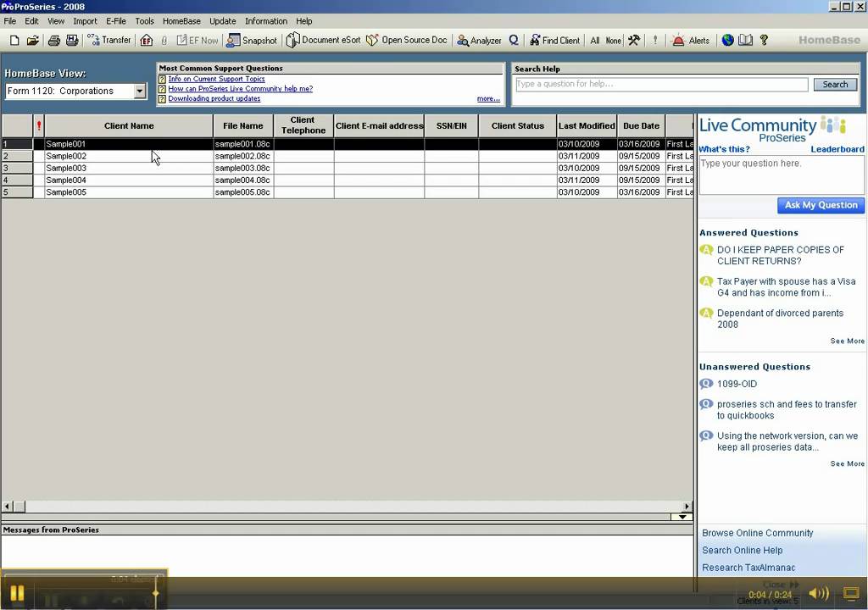Click the Print icon in toolbar
The height and width of the screenshot is (610, 868).
(x=53, y=40)
